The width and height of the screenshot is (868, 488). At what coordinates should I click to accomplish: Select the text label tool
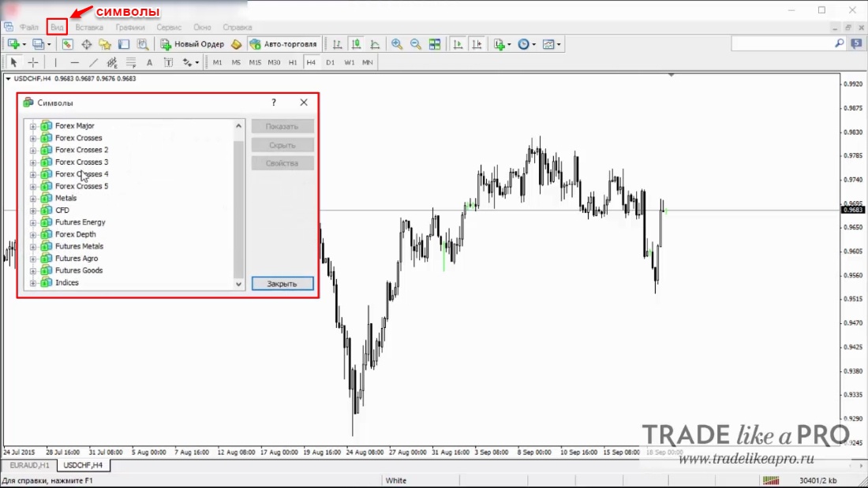point(168,62)
